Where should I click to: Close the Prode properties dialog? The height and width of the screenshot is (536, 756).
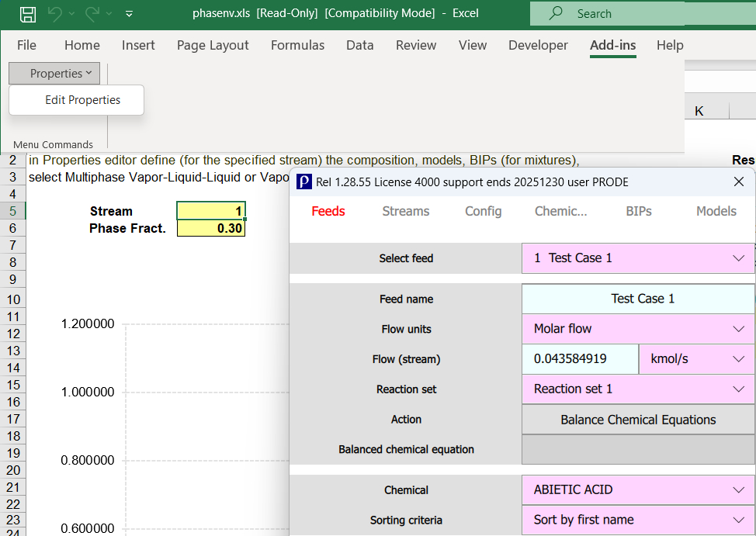739,182
